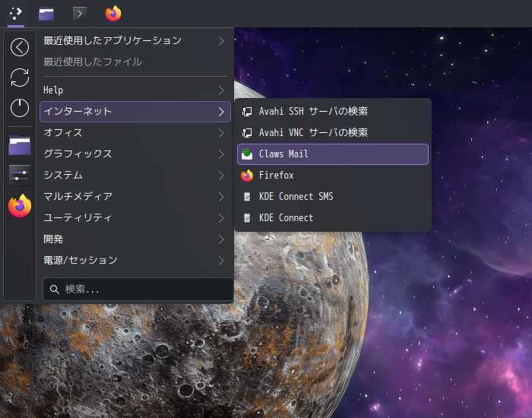Launch Claws Mail from submenu

pyautogui.click(x=333, y=154)
